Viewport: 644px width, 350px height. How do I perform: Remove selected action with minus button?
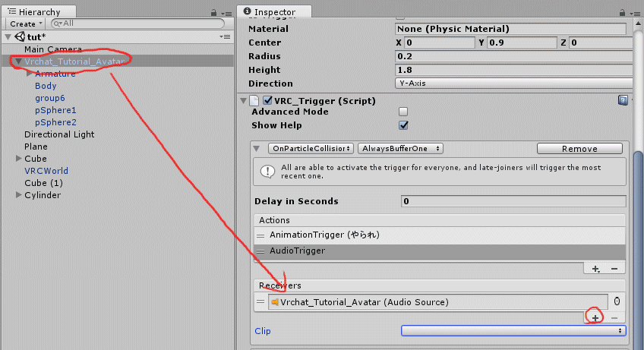(x=614, y=269)
